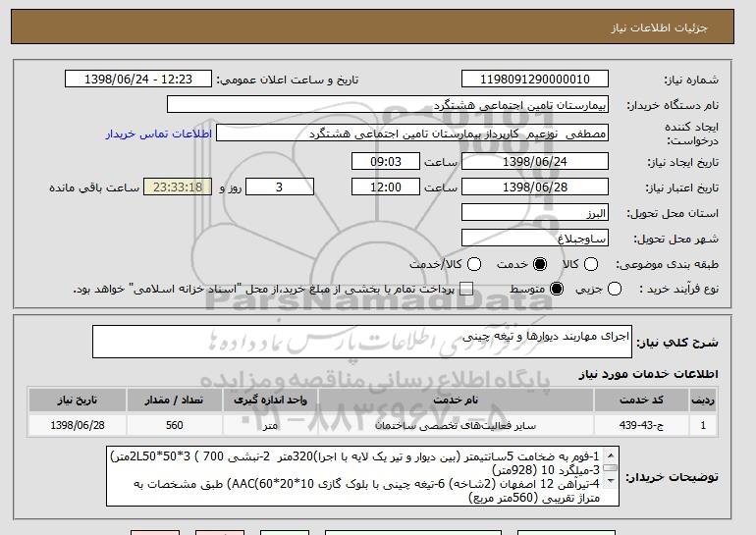Click the توضیحات خریدار label
Screen dimensions: 756x535
673,477
